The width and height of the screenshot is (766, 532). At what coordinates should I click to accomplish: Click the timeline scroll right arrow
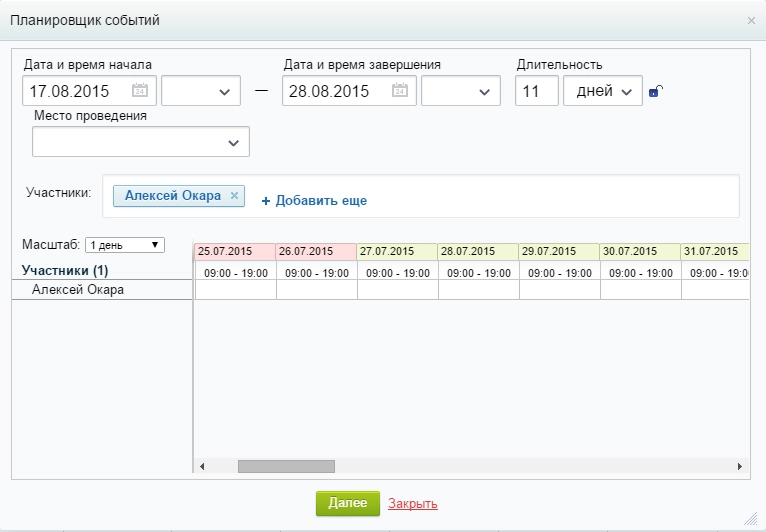pyautogui.click(x=740, y=466)
